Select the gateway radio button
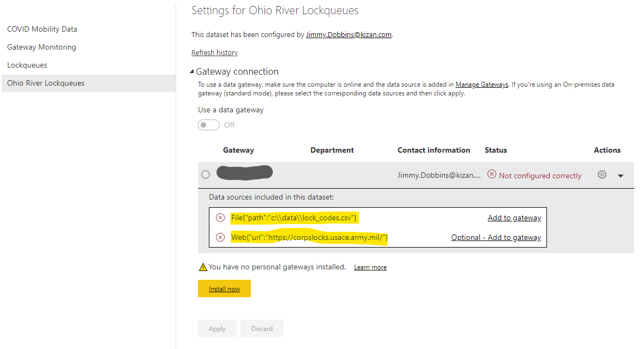This screenshot has height=349, width=644. tap(206, 175)
